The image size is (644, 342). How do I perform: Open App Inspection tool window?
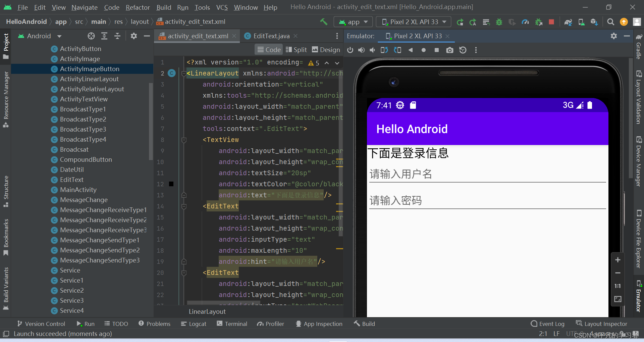coord(319,324)
